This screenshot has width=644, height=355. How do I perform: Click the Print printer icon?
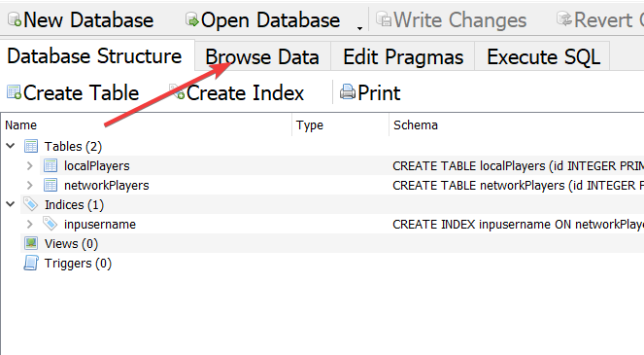tap(348, 92)
